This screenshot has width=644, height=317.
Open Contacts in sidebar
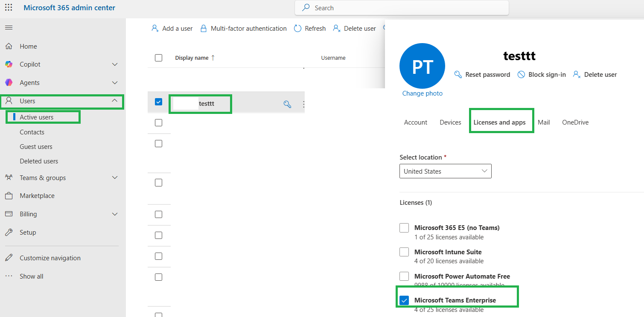click(x=32, y=132)
